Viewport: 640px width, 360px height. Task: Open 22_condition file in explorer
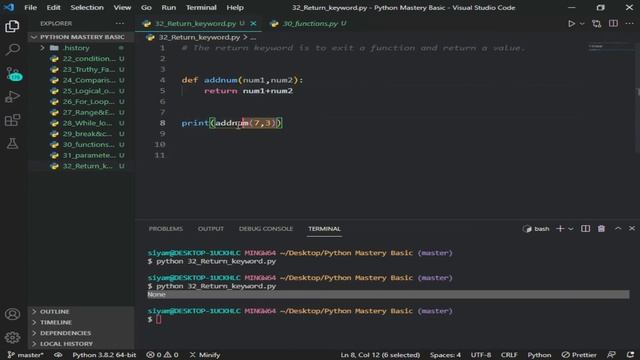(x=82, y=59)
